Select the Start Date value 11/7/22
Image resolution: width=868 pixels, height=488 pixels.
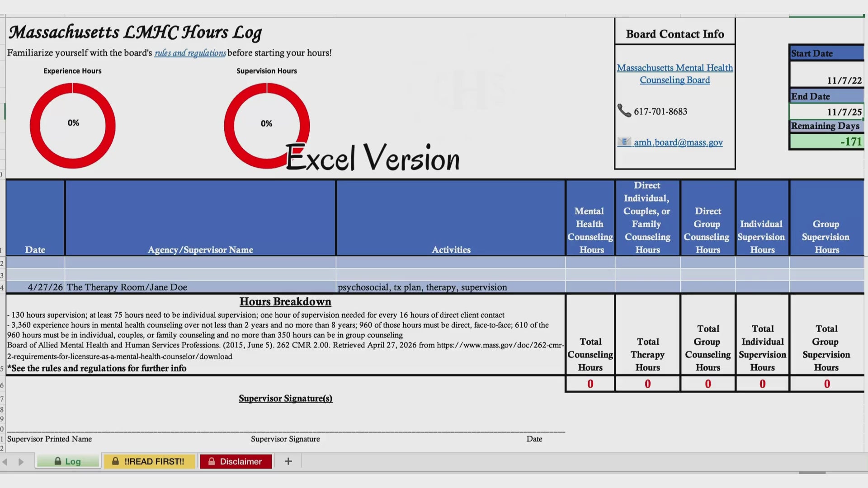(x=827, y=74)
